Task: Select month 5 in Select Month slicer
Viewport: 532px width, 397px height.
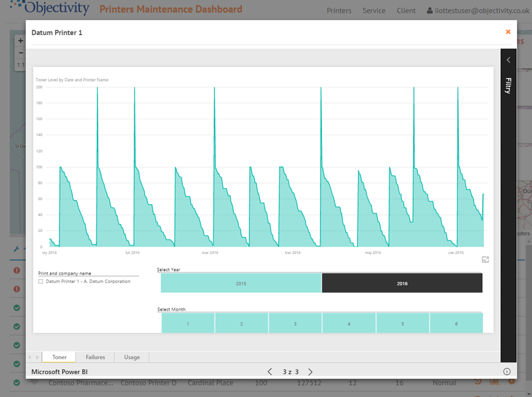Action: [403, 323]
